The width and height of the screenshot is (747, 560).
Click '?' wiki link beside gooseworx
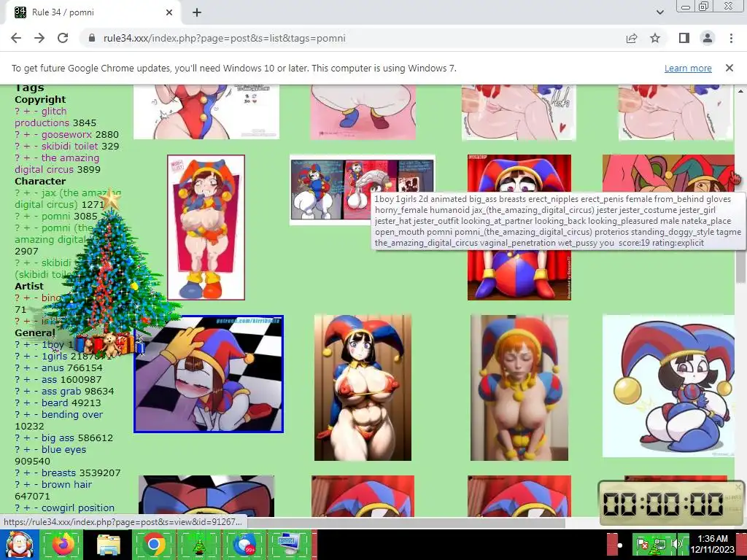pyautogui.click(x=18, y=134)
